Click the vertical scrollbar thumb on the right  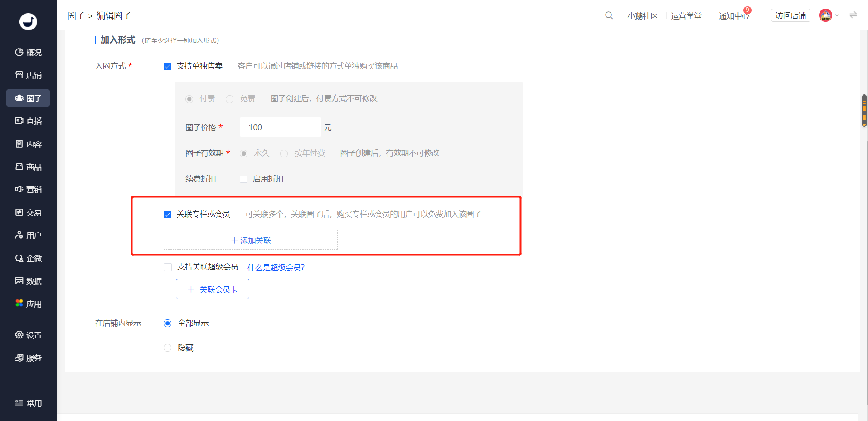[864, 111]
